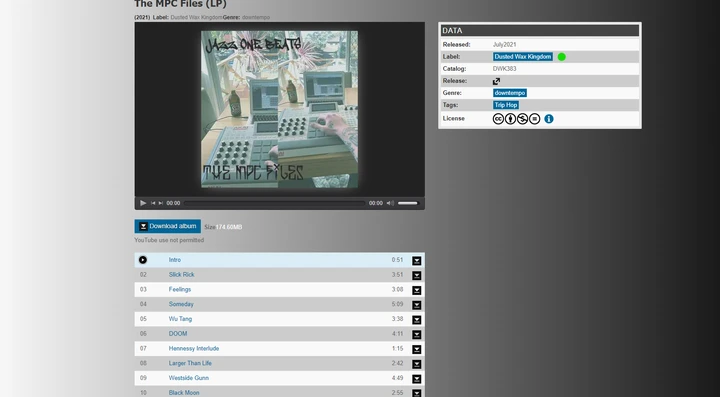Skip to next track in player
The height and width of the screenshot is (397, 720).
coord(161,203)
